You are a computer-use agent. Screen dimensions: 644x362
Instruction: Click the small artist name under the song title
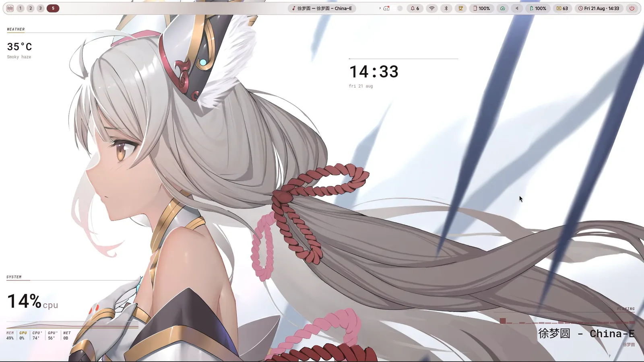click(629, 345)
